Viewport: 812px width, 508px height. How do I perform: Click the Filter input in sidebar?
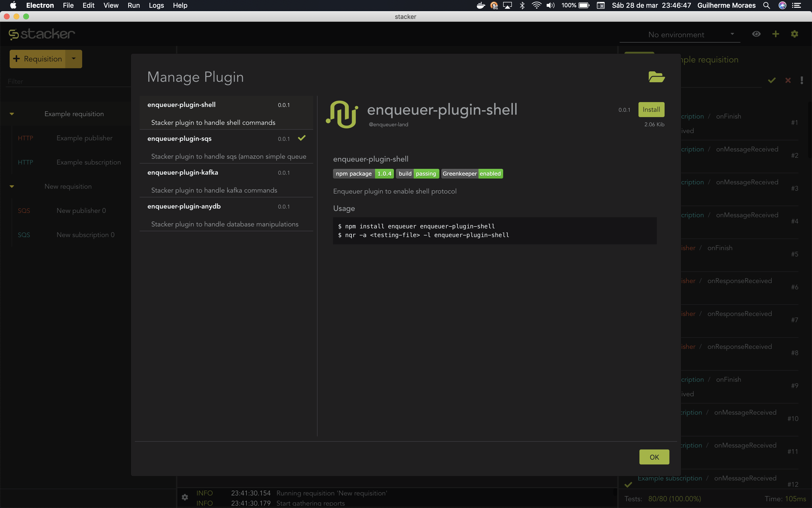tap(69, 81)
